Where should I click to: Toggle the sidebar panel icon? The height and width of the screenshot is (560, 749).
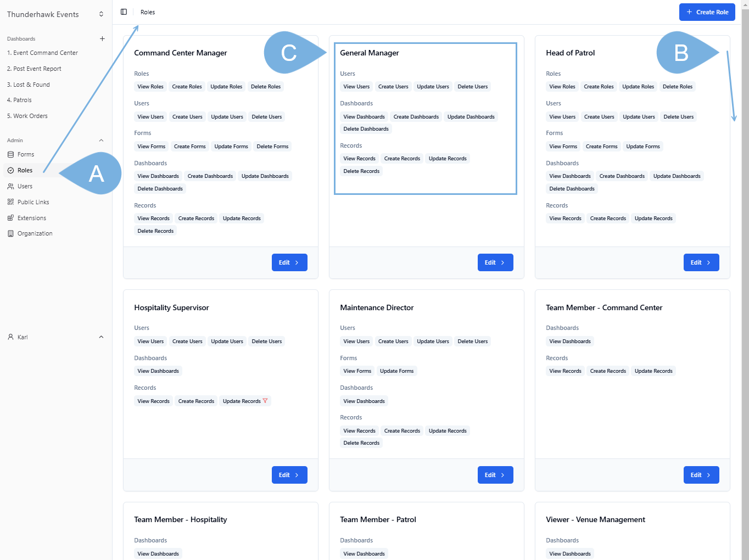click(x=124, y=12)
